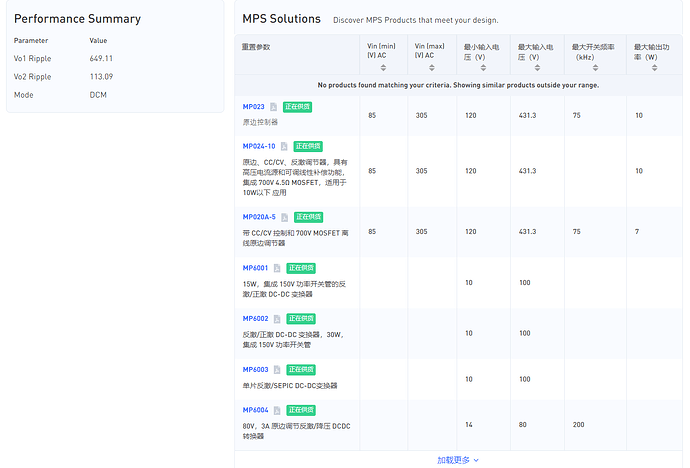Click the Performance Summary heading
The width and height of the screenshot is (690, 468).
(77, 19)
